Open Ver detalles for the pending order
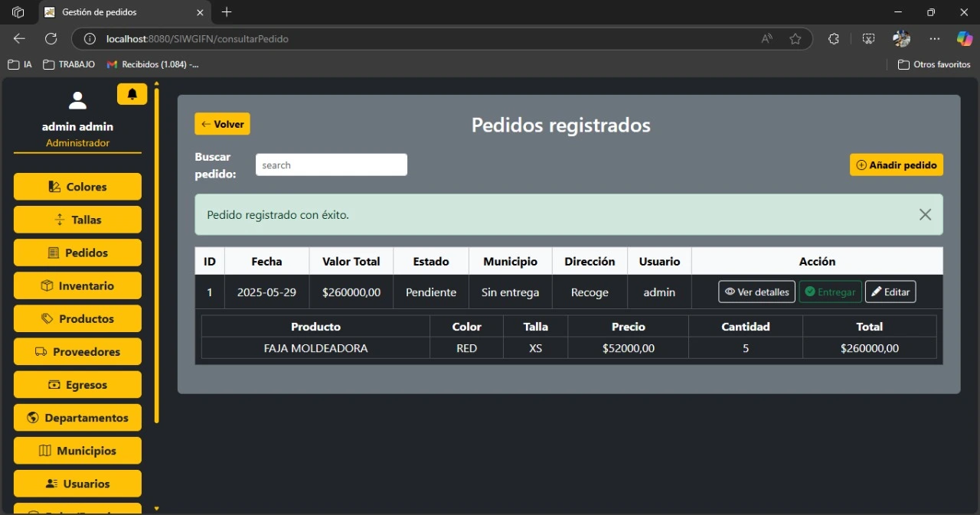The height and width of the screenshot is (515, 980). [756, 292]
